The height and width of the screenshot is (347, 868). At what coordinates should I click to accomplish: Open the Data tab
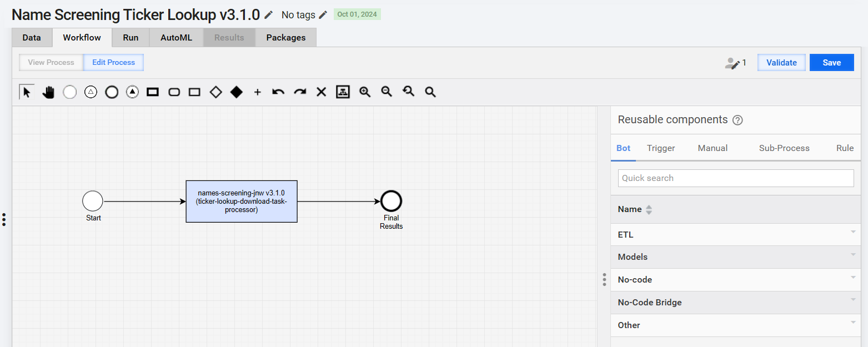[32, 38]
